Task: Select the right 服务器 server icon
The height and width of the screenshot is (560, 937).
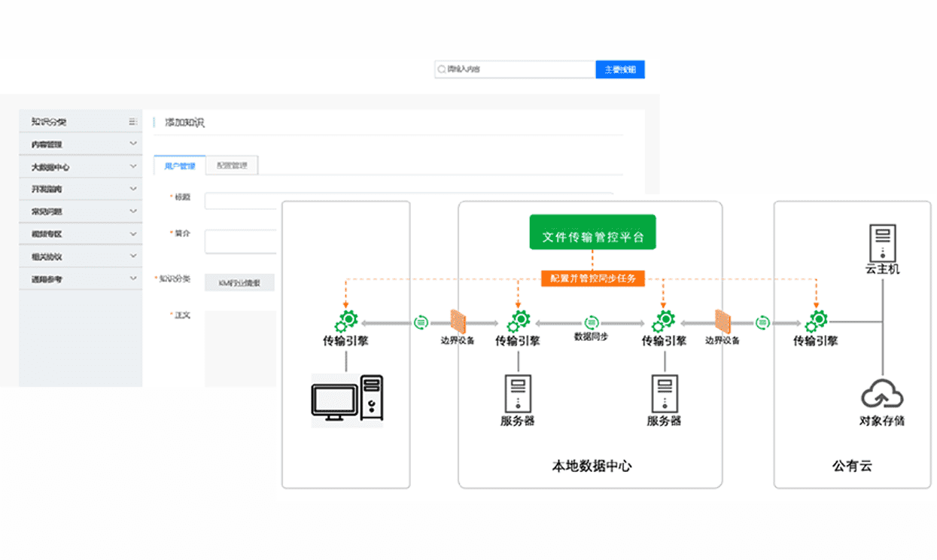Action: point(664,392)
